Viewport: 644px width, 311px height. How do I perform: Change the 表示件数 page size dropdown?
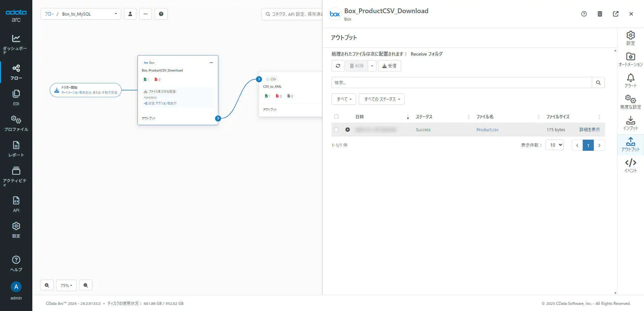point(554,145)
